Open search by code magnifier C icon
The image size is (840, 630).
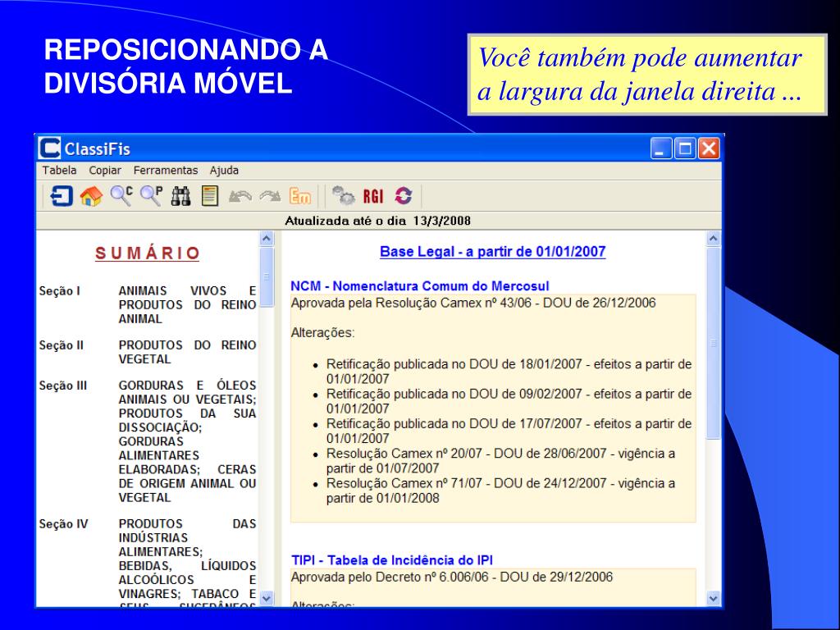click(121, 196)
